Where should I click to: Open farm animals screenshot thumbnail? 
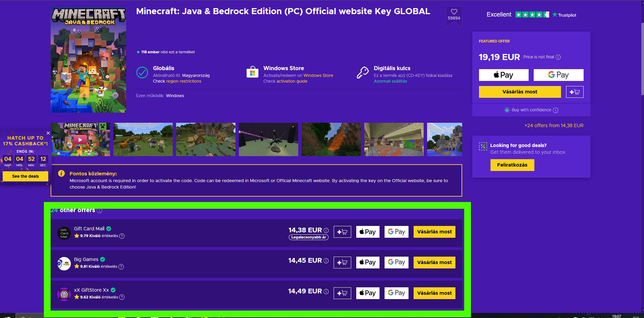143,140
